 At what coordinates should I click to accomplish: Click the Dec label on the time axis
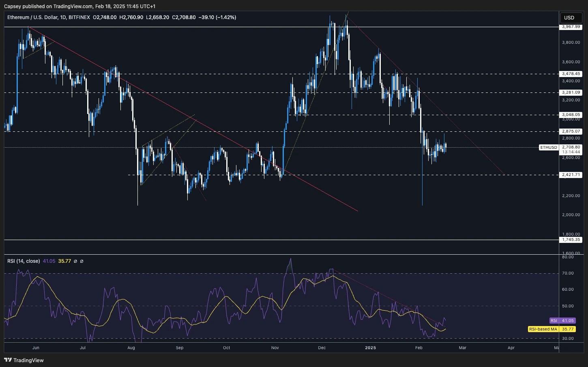pos(322,348)
